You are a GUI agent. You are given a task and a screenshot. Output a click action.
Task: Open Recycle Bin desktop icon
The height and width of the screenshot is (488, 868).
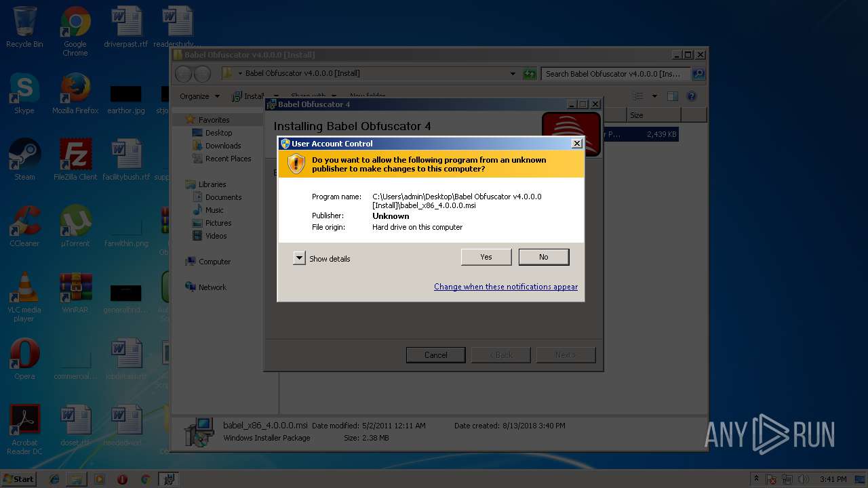(x=24, y=28)
